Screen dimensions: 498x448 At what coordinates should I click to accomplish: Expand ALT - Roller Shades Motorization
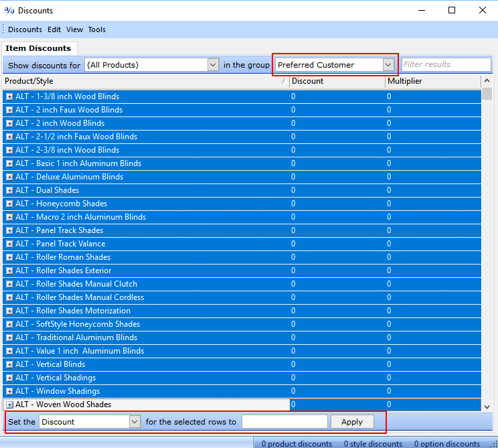10,311
